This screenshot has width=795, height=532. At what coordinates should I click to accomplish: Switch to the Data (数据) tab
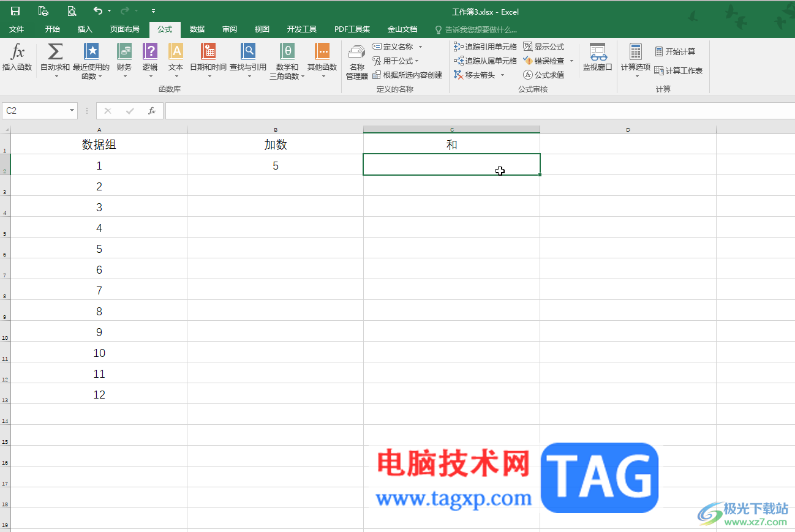tap(197, 29)
